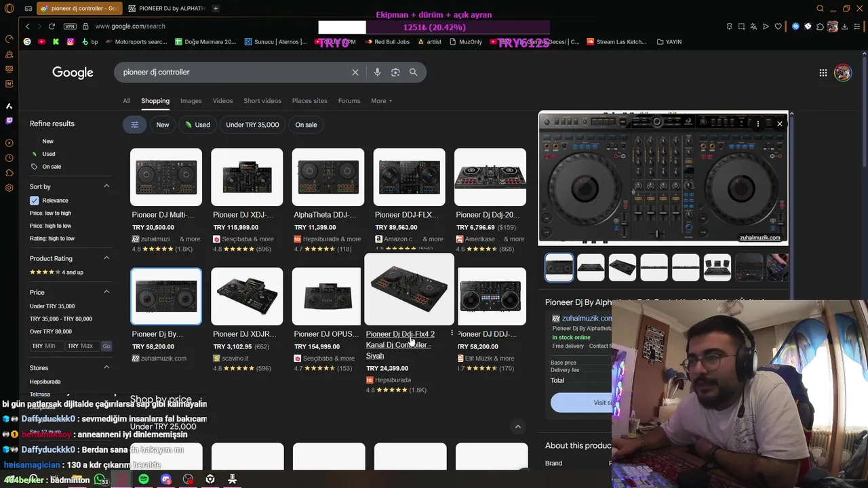868x488 pixels.
Task: Apply the Under TRY 35,000 chip
Action: [252, 125]
